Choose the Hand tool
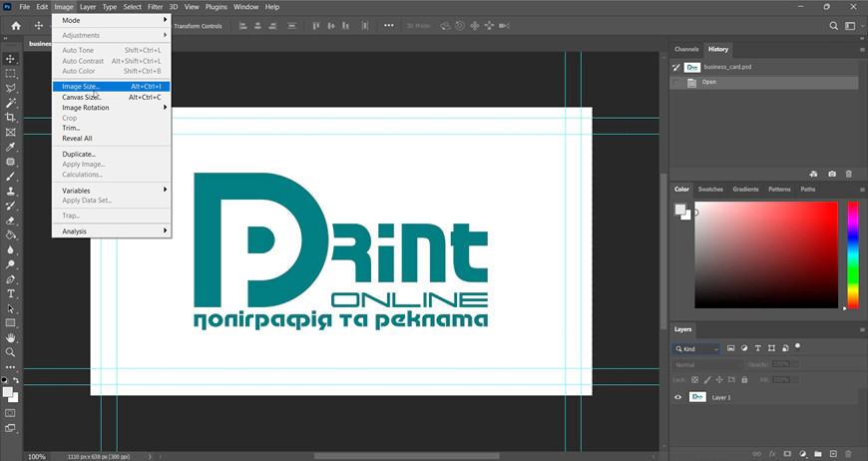This screenshot has height=461, width=868. coord(11,337)
